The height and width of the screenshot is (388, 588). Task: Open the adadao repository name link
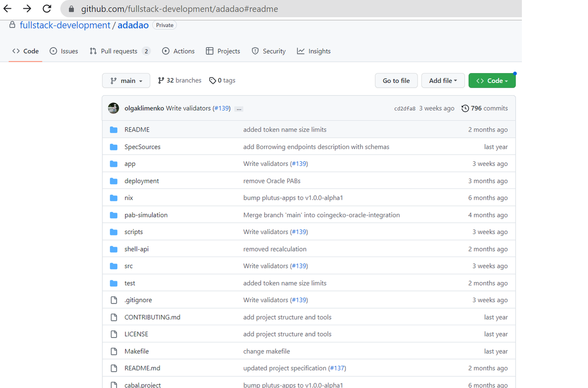(133, 25)
